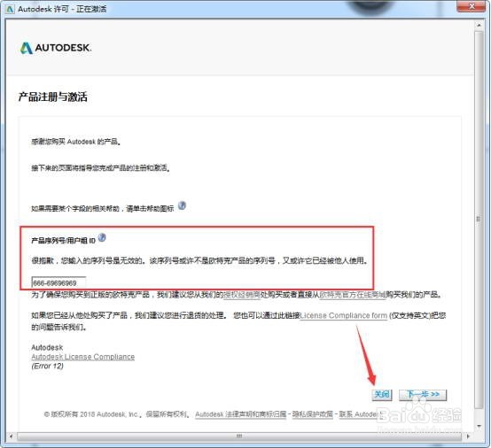Open the License Compliance form link
491x448 pixels.
point(344,315)
